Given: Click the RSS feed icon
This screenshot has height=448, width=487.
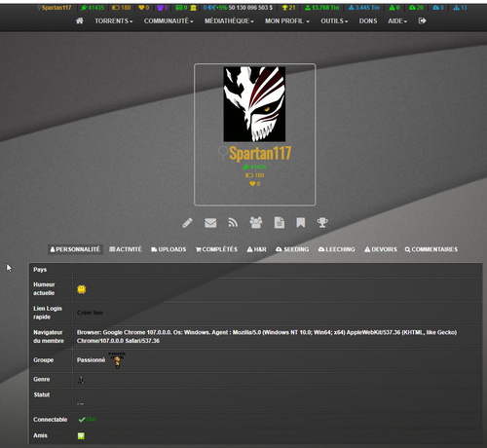Looking at the screenshot, I should [233, 223].
